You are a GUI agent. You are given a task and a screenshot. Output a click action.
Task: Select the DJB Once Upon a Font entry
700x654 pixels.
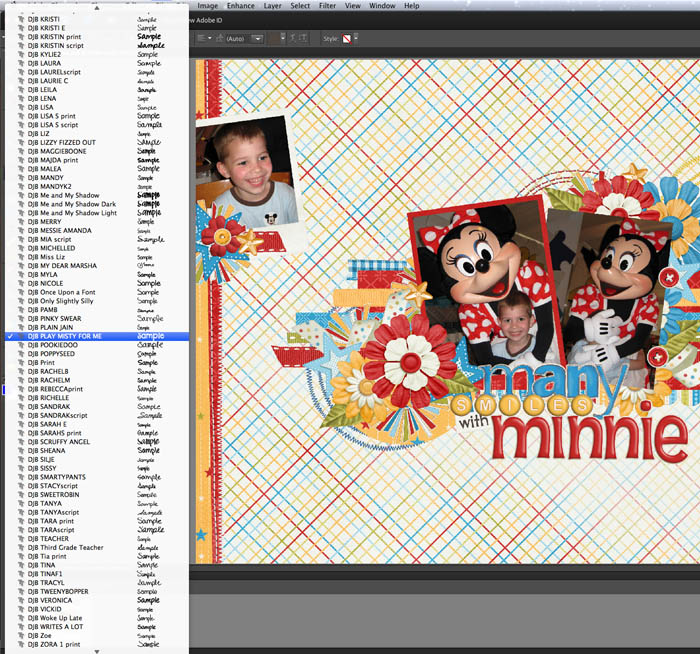97,292
